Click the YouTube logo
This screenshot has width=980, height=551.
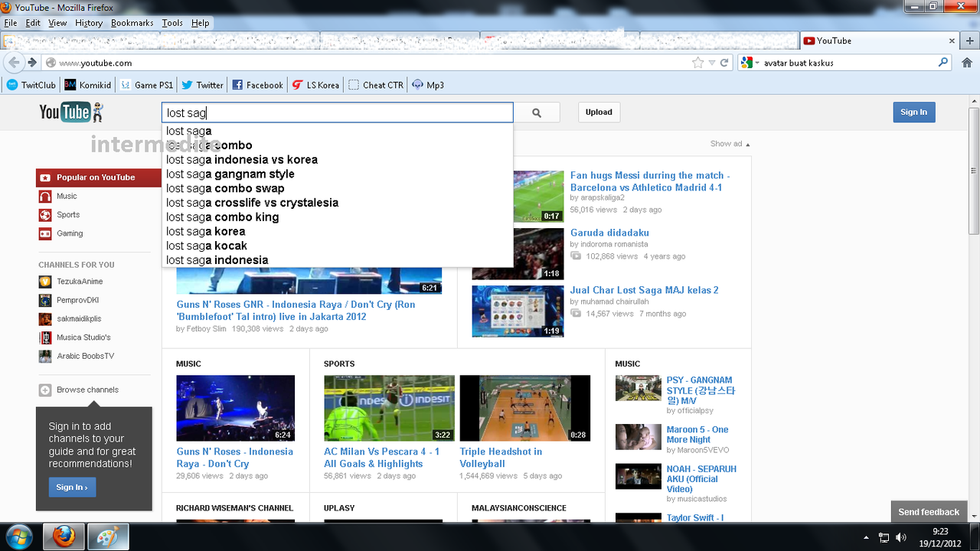[x=71, y=112]
